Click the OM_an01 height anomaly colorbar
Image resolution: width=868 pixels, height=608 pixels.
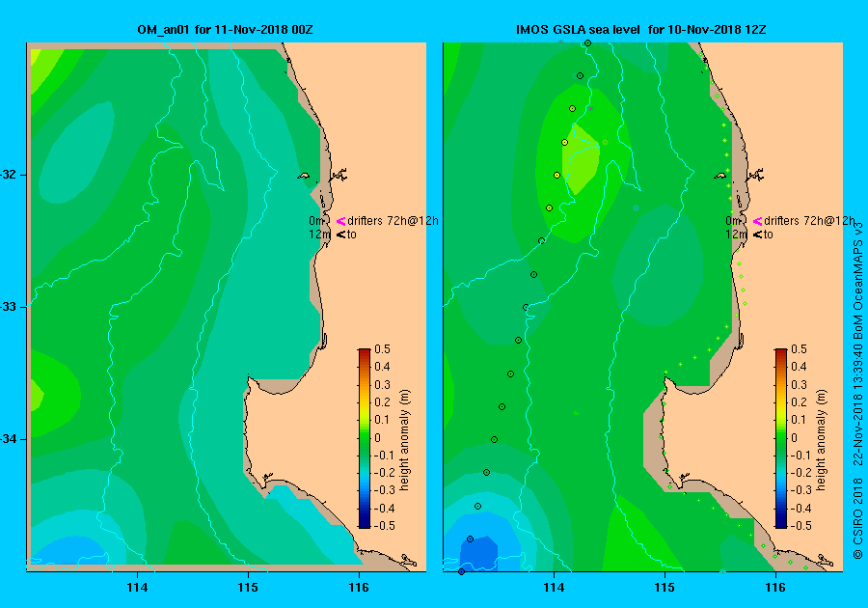pos(365,438)
